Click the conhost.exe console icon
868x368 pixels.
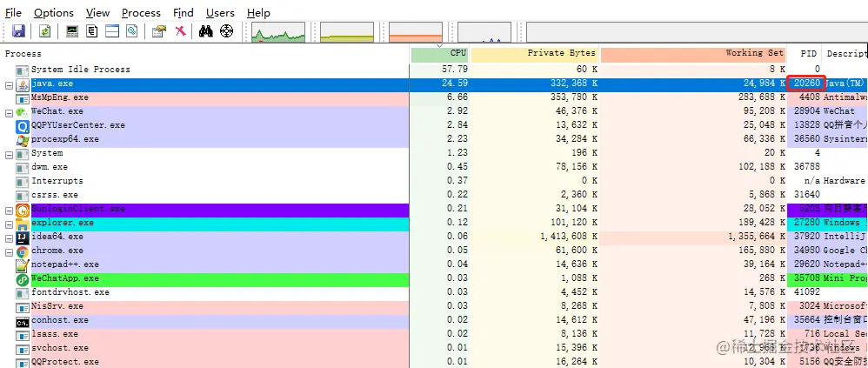pos(22,321)
